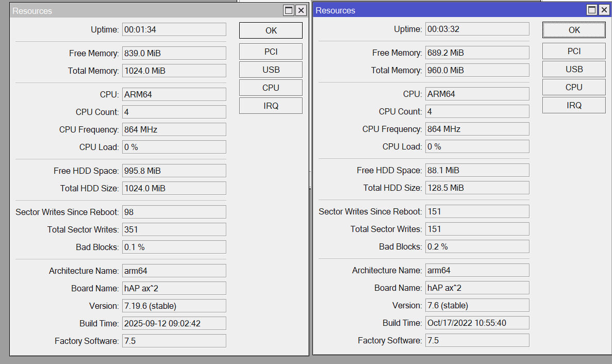Click right window Sector Writes Since Reboot value
The width and height of the screenshot is (612, 364).
coord(477,212)
